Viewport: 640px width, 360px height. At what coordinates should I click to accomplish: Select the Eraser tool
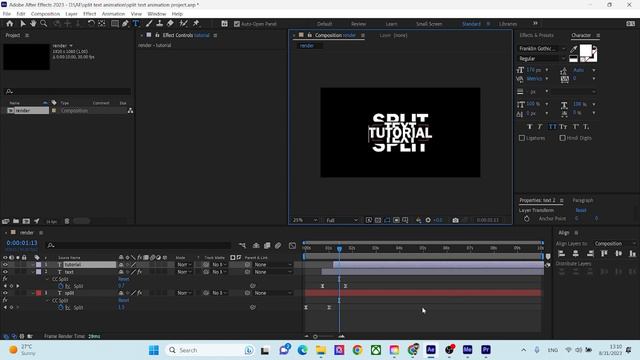coord(170,24)
